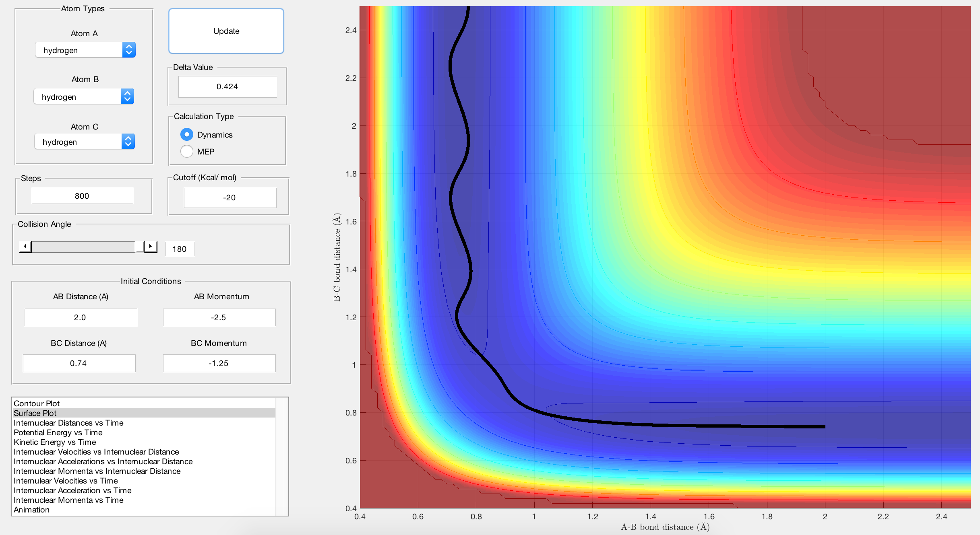The image size is (980, 535).
Task: Focus the Cutoff Kcal/mol field
Action: [230, 198]
